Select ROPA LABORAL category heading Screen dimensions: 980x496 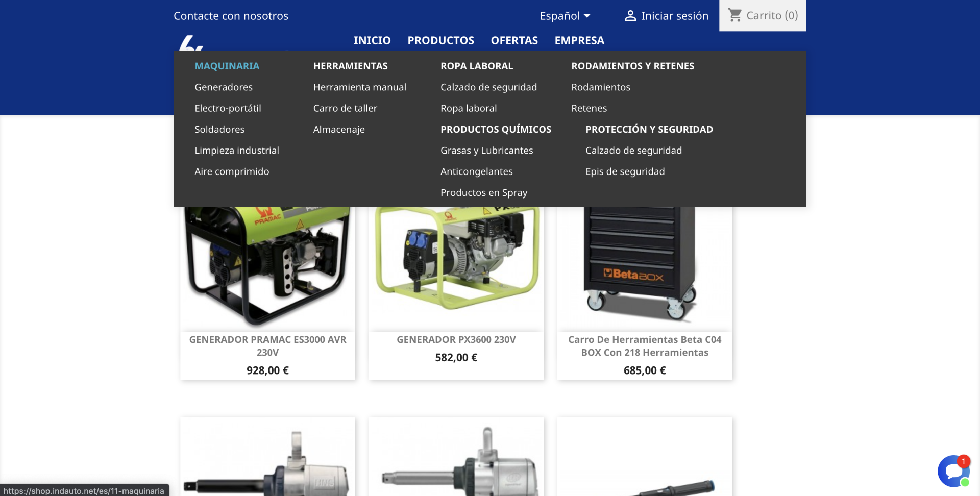pos(477,66)
